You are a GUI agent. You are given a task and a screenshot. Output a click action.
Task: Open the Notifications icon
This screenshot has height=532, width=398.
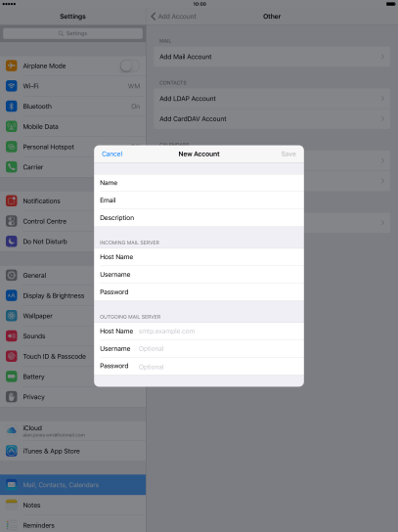12,200
